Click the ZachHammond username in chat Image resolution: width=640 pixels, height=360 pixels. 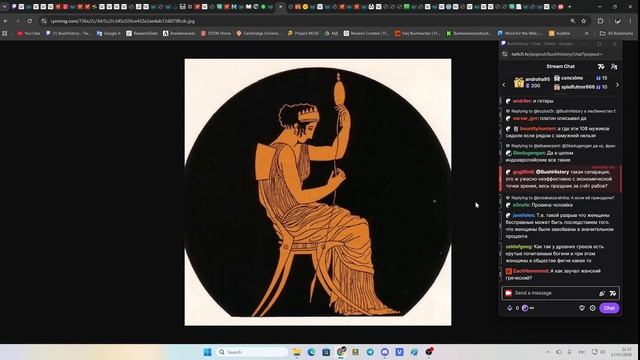(x=530, y=271)
